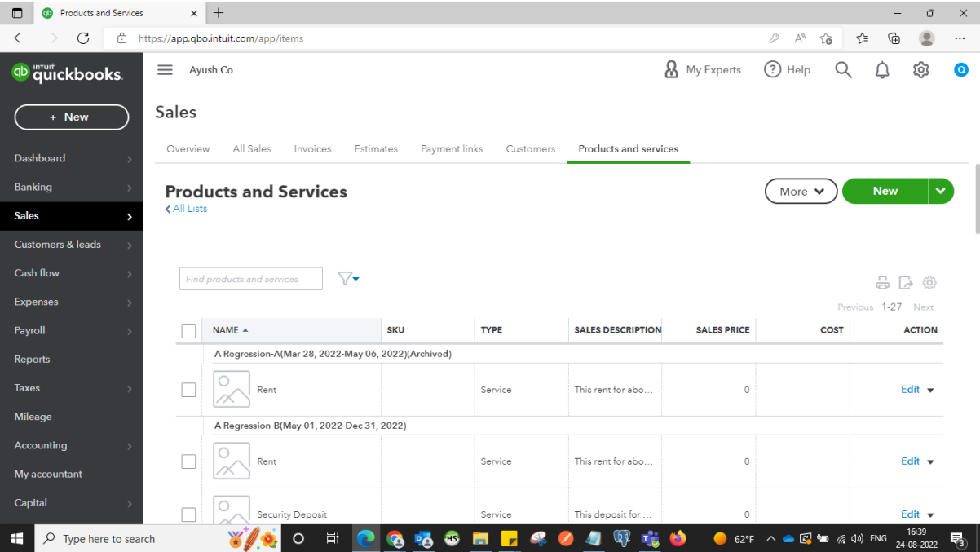This screenshot has height=552, width=980.
Task: Check the Security Deposit row checkbox
Action: [188, 514]
